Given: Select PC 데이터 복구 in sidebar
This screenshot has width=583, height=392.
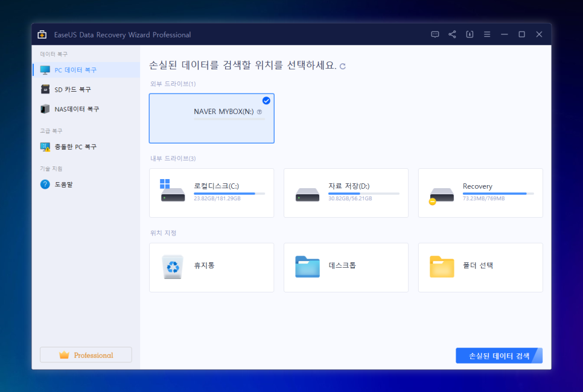Looking at the screenshot, I should pos(86,70).
